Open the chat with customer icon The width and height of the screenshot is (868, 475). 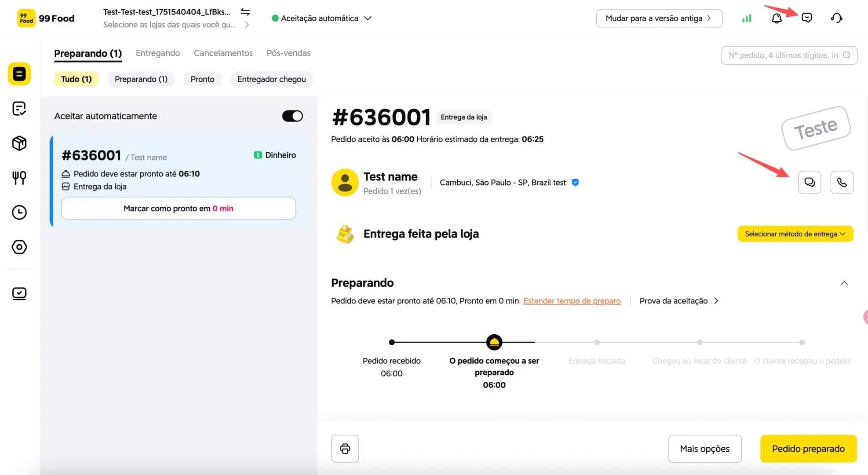coord(810,182)
